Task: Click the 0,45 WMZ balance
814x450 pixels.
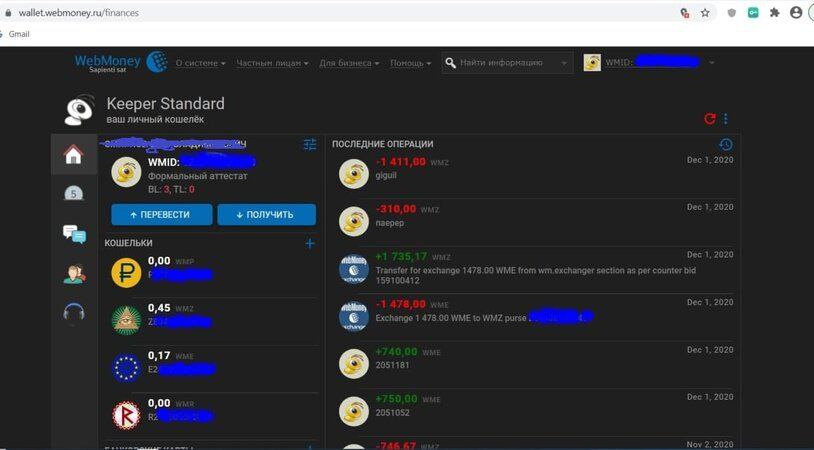Action: click(x=170, y=308)
